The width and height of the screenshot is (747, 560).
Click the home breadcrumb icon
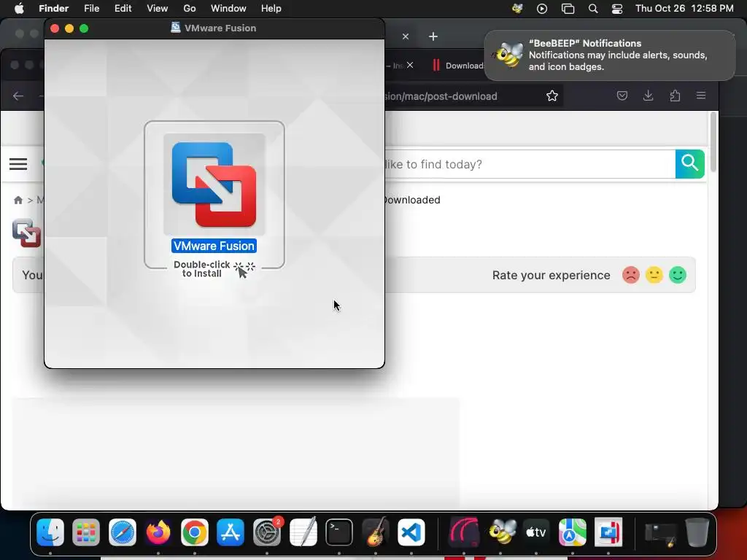(x=18, y=200)
